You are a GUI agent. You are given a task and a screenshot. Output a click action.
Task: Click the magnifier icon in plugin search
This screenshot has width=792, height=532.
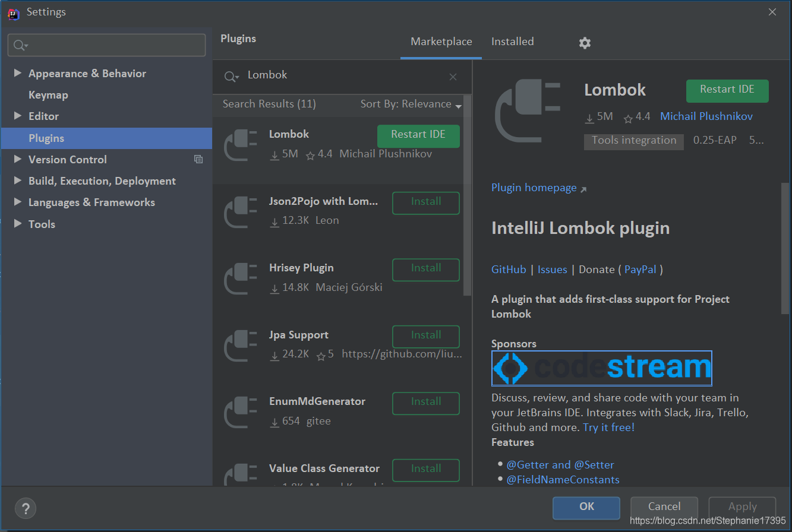point(231,77)
